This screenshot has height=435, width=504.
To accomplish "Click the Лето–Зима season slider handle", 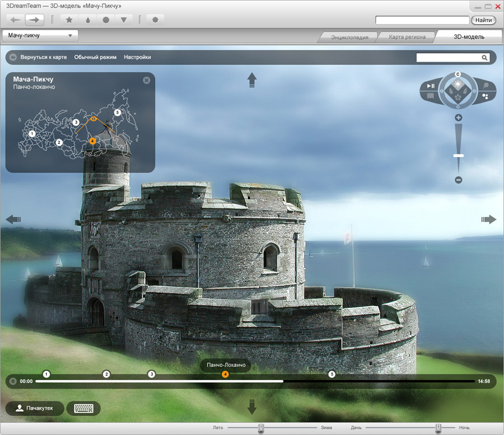I will tap(260, 428).
